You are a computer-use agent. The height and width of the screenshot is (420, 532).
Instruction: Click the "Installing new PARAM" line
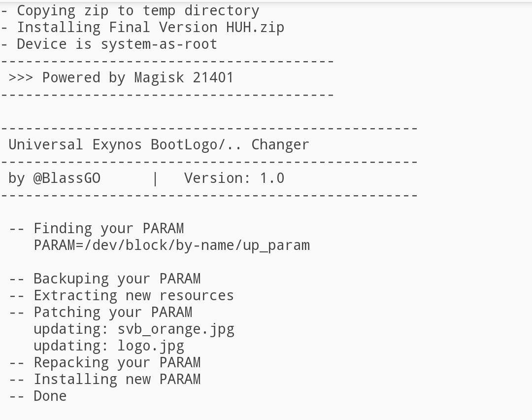tap(117, 379)
